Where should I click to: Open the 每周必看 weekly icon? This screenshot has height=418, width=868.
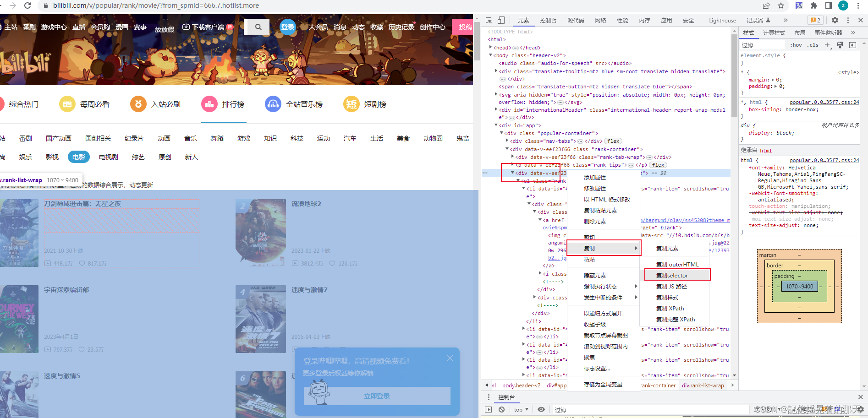pyautogui.click(x=67, y=104)
